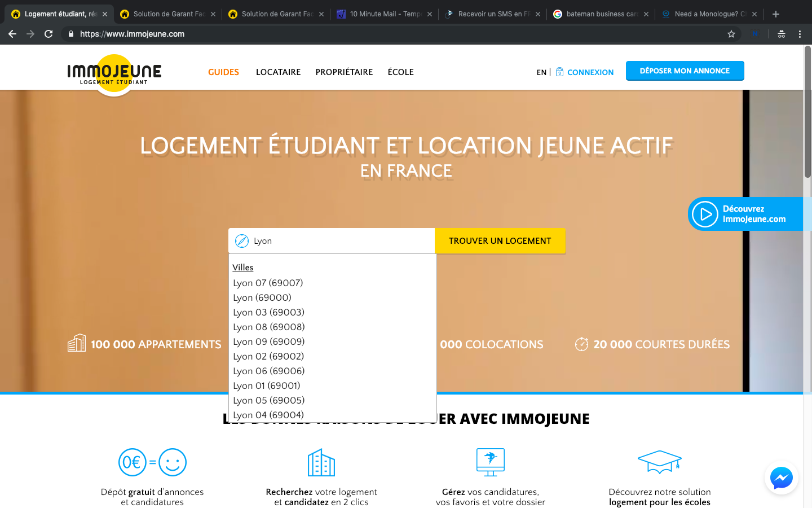Go back with browser back arrow
Viewport: 812px width, 508px height.
click(12, 34)
